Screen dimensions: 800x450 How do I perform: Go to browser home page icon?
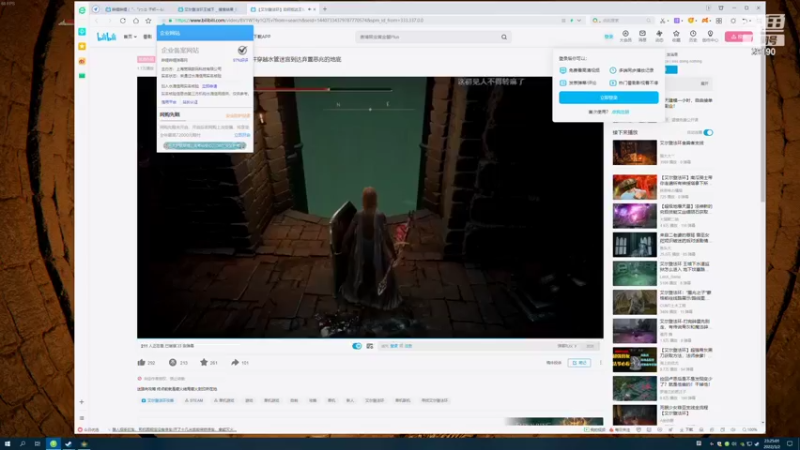[x=136, y=20]
